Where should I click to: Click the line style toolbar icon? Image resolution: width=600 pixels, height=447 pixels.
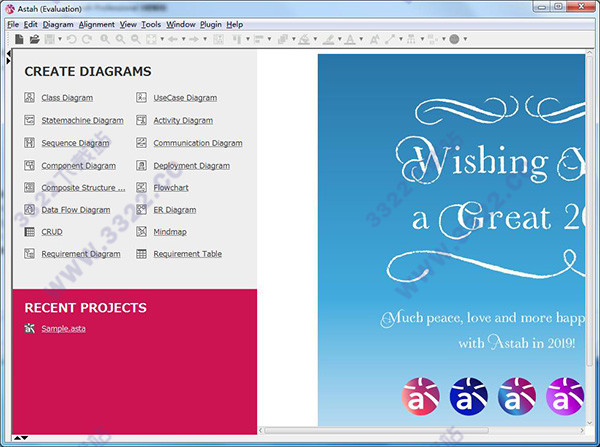point(390,39)
